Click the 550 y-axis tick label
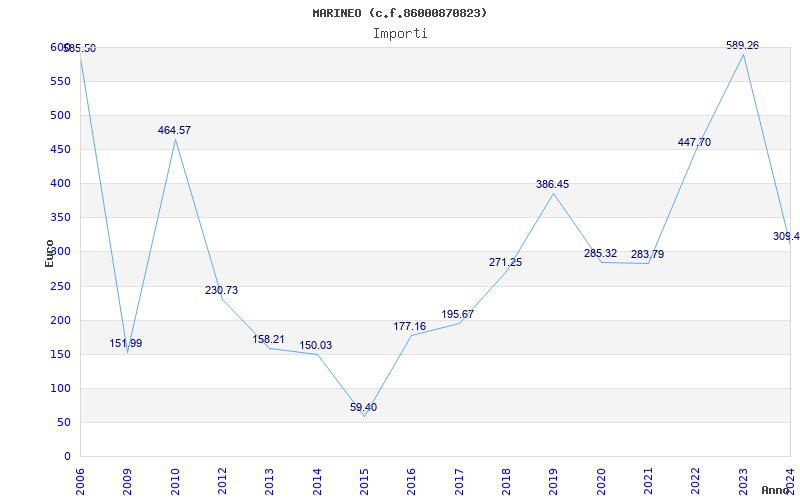800x500 pixels. pos(60,81)
